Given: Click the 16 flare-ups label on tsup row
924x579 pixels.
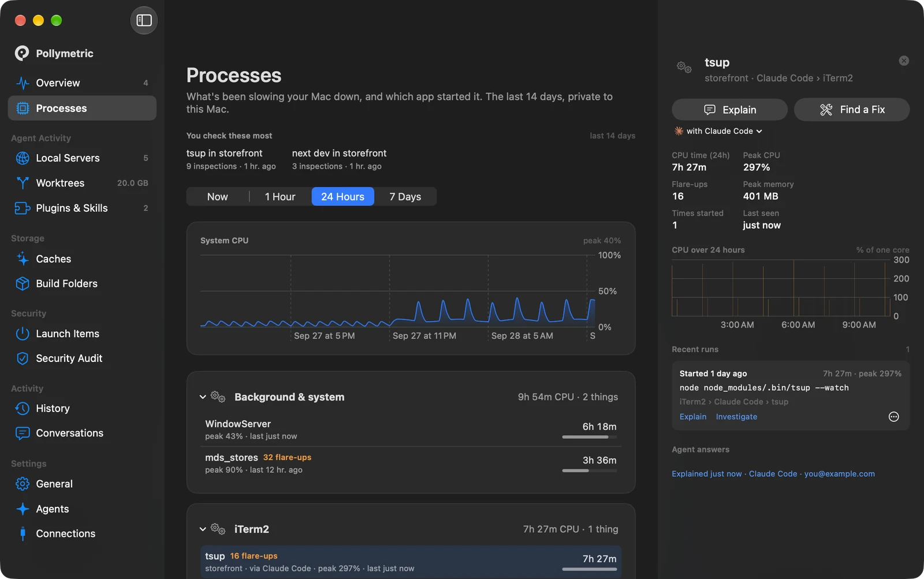Looking at the screenshot, I should [x=254, y=556].
